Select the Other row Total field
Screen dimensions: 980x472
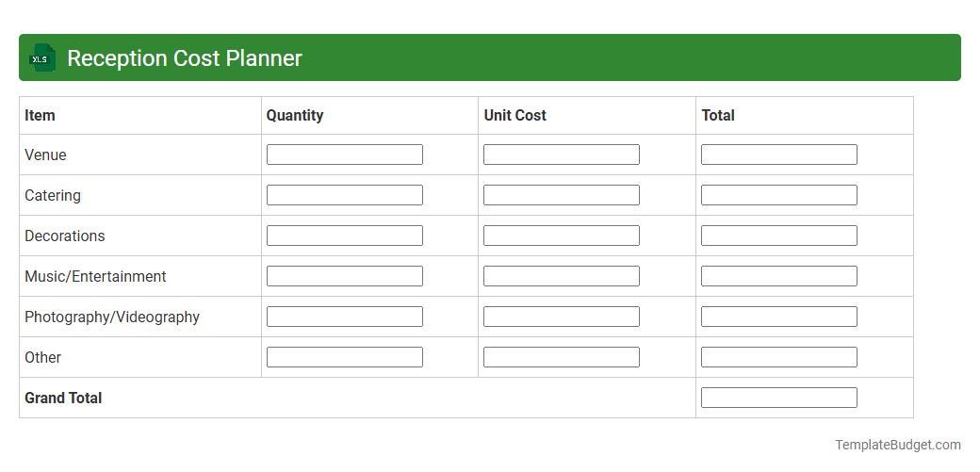coord(778,357)
